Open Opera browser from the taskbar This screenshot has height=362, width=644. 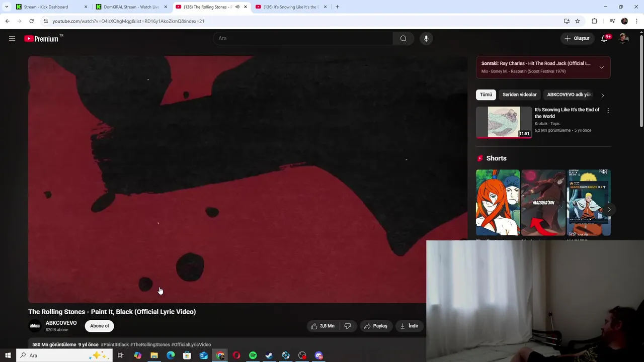pyautogui.click(x=236, y=355)
